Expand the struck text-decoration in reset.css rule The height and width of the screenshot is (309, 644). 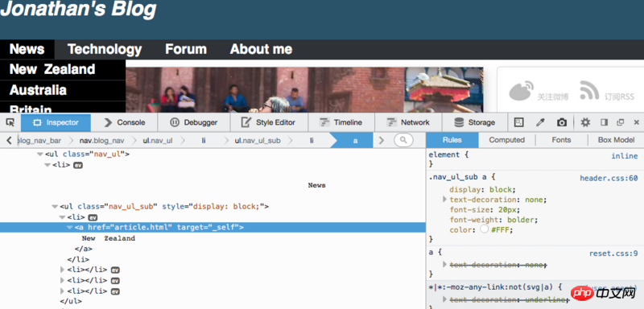tap(445, 265)
